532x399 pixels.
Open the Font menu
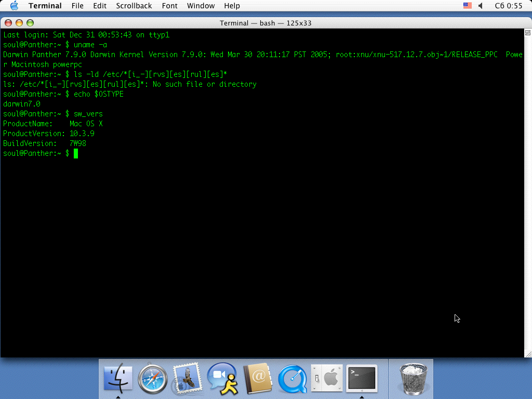point(170,6)
